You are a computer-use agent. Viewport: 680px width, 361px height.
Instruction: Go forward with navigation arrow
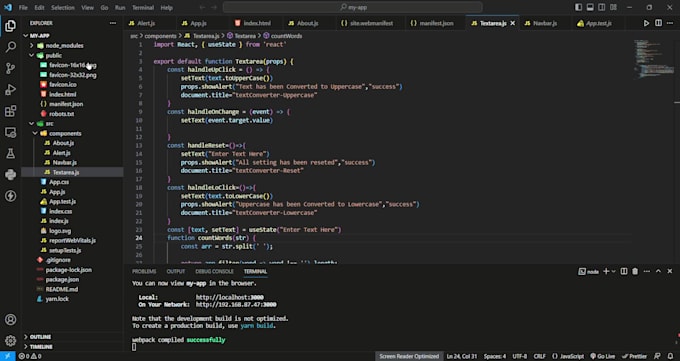pos(214,7)
